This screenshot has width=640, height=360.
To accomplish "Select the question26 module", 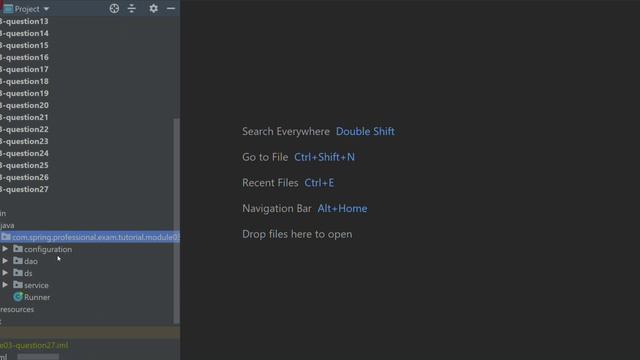I will point(24,177).
